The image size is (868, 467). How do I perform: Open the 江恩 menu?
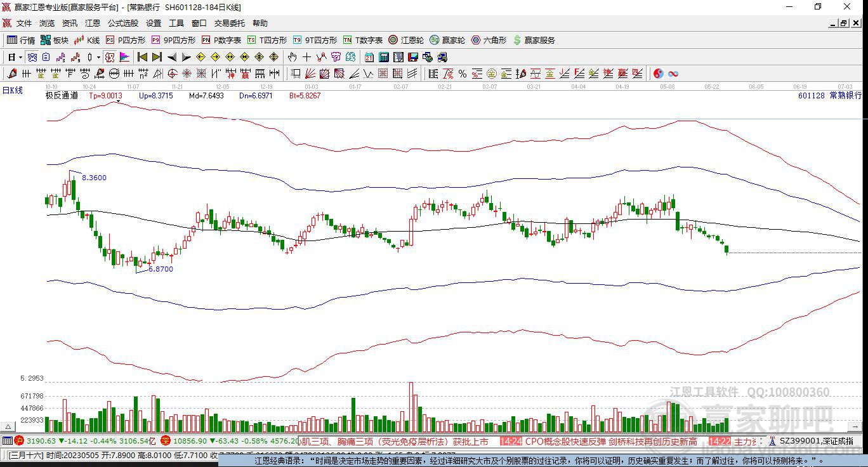93,23
